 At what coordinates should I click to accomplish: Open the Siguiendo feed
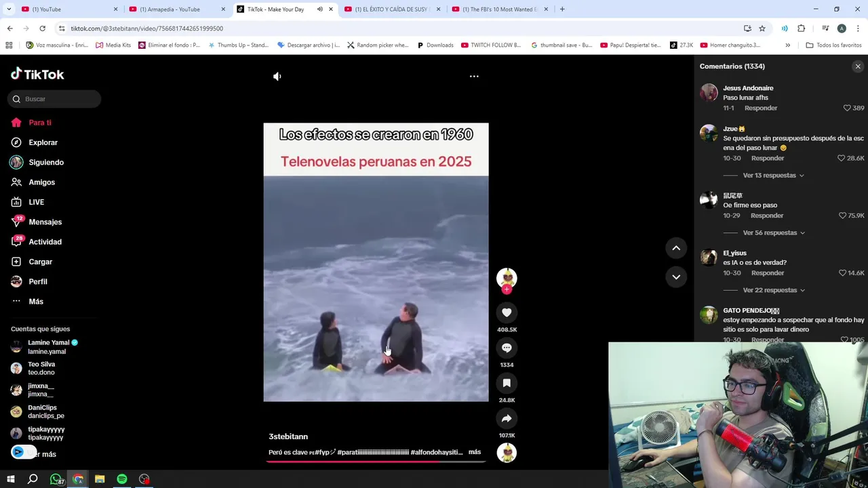coord(46,163)
